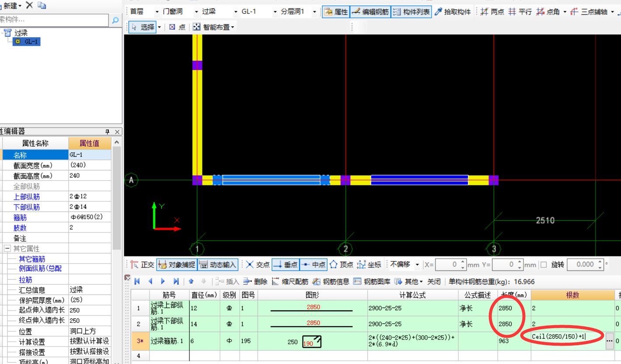
Task: Close the property editor panel
Action: [117, 132]
